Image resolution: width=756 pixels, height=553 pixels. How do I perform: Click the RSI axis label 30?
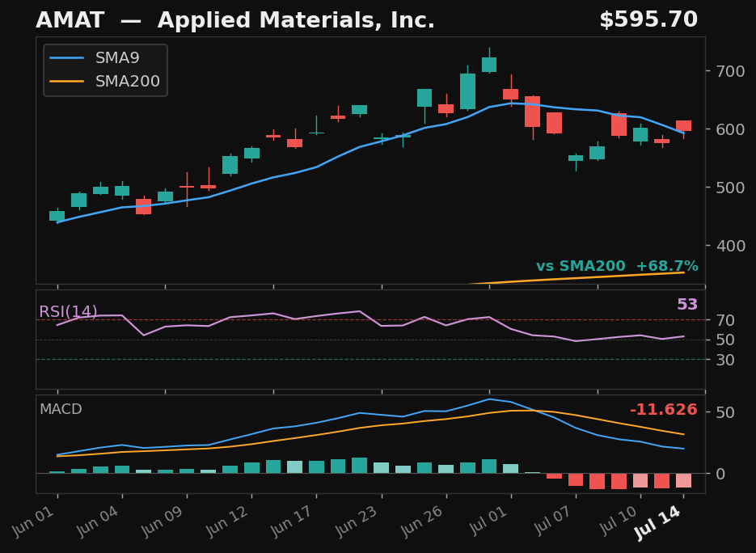pyautogui.click(x=725, y=360)
